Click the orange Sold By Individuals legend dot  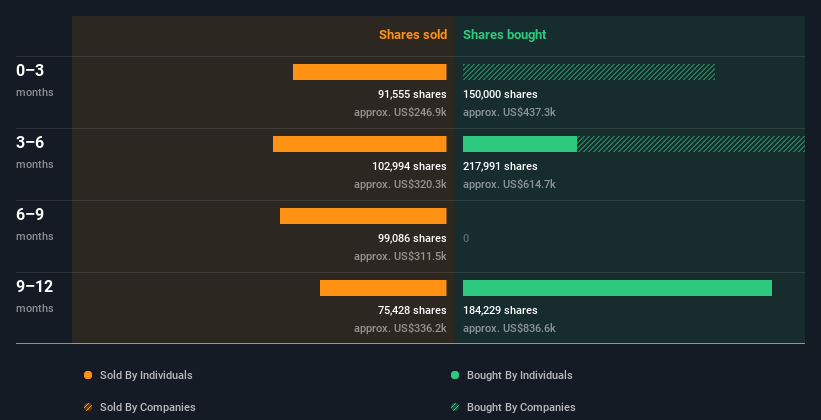tap(88, 375)
